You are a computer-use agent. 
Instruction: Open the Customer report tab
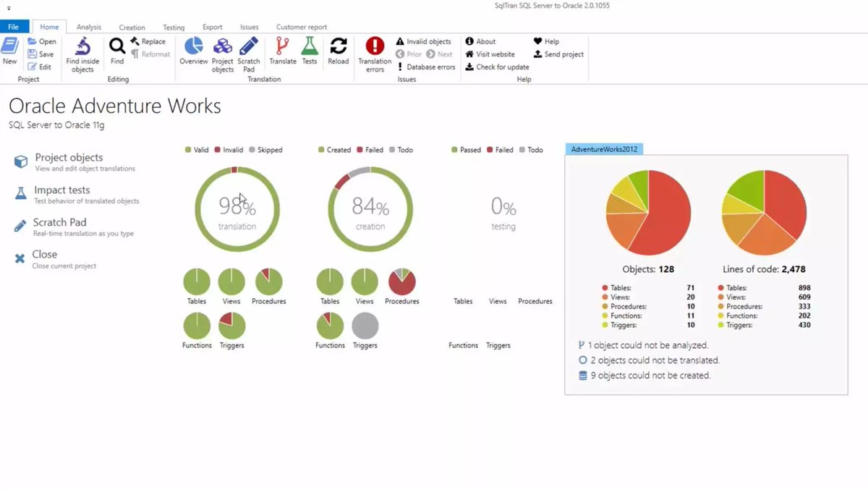click(300, 27)
